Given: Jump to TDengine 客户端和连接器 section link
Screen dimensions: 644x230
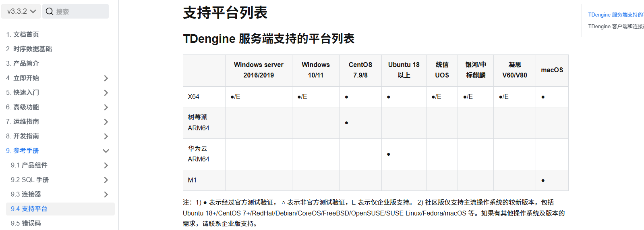Looking at the screenshot, I should click(x=615, y=26).
